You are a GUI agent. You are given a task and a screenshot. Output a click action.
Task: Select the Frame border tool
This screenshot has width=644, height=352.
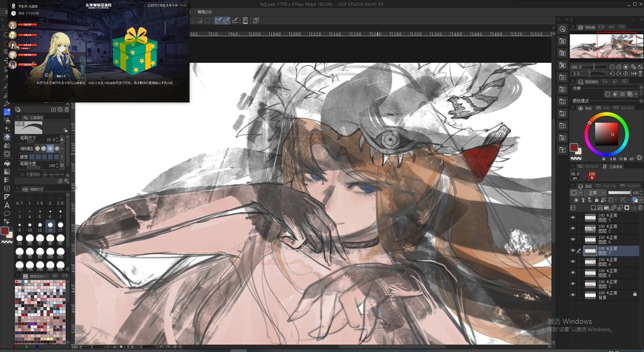7,189
